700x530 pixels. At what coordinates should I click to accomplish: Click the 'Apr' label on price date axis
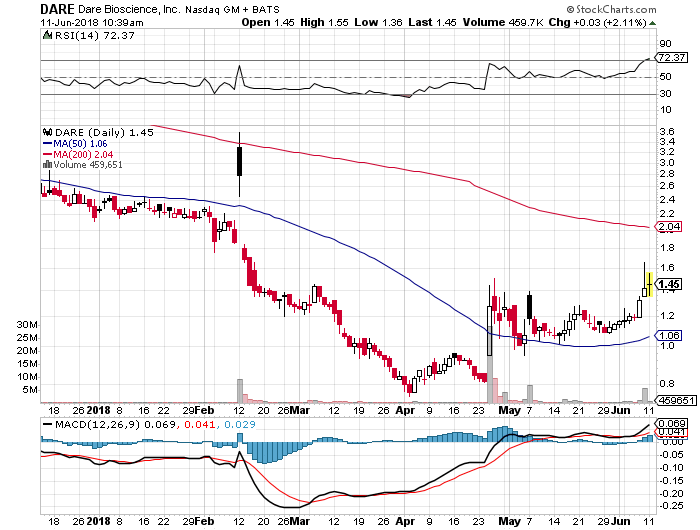click(x=405, y=410)
